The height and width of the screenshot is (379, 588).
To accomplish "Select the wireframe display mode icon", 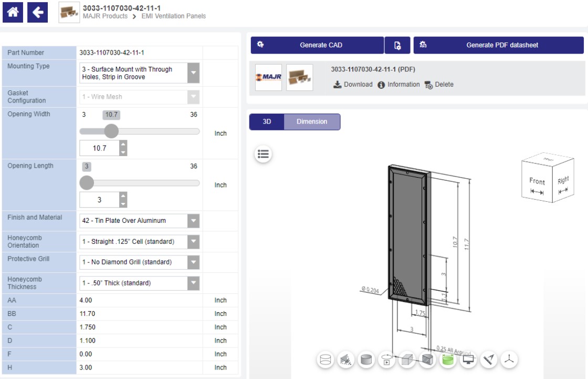I will tap(325, 360).
